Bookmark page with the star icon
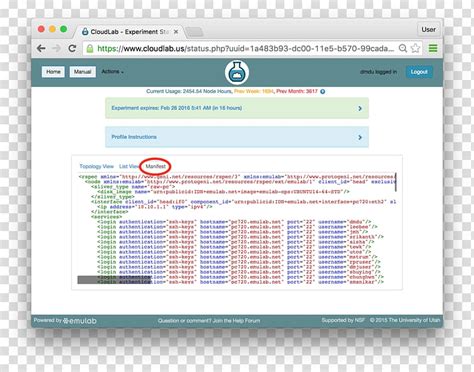Viewport: 474px width, 372px height. pyautogui.click(x=415, y=48)
